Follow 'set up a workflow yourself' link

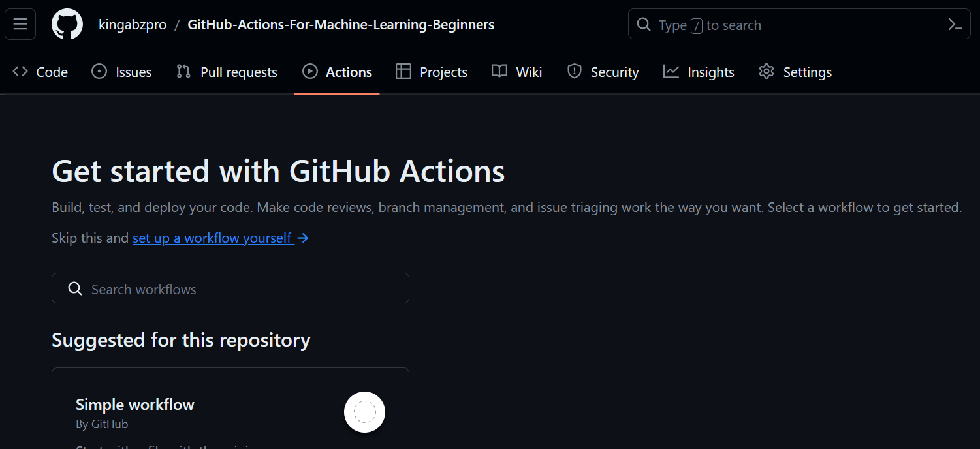point(221,238)
